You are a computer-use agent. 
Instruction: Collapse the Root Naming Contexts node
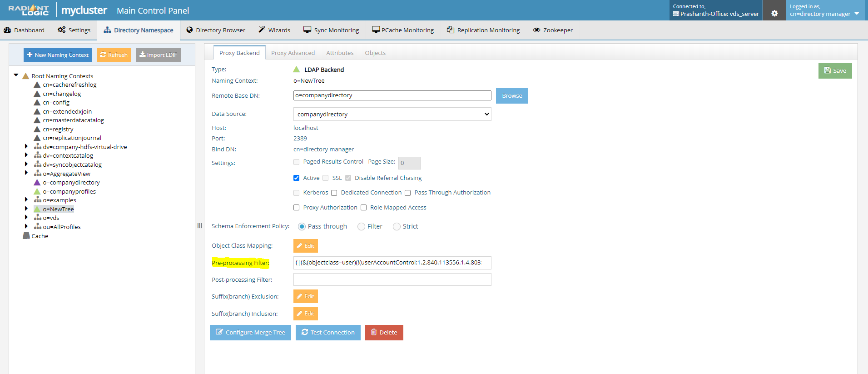point(16,75)
